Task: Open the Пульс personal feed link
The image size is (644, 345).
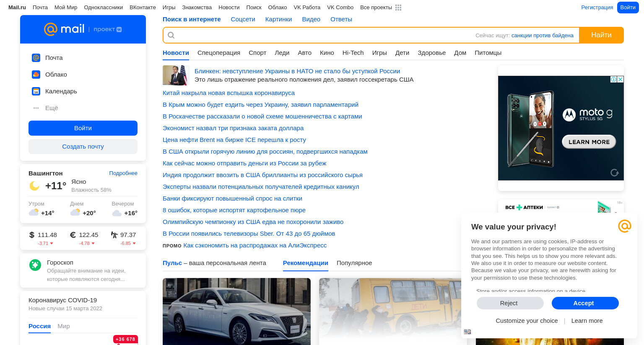Action: pyautogui.click(x=172, y=263)
